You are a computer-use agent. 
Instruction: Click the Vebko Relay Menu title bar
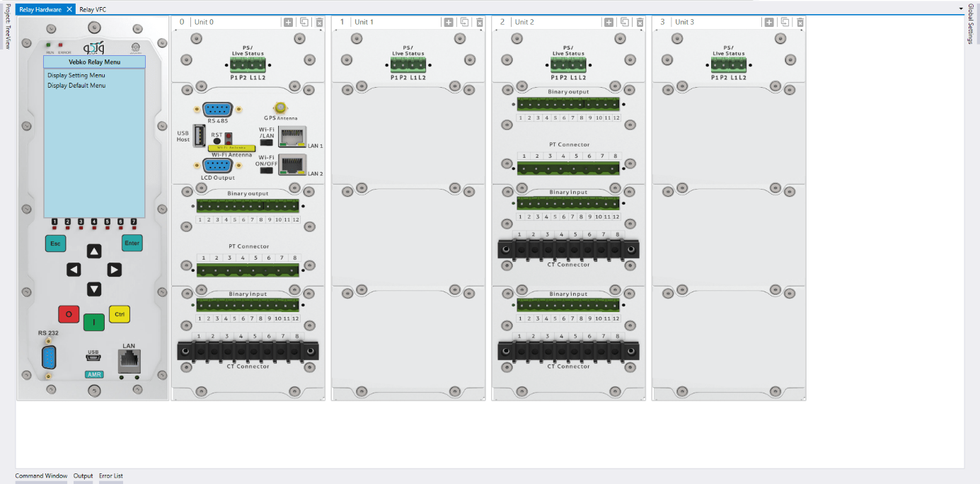94,62
